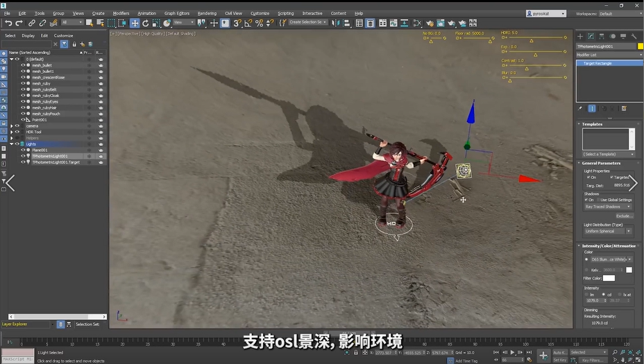Toggle the 3D Snaps icon
The image size is (644, 364).
point(237,23)
